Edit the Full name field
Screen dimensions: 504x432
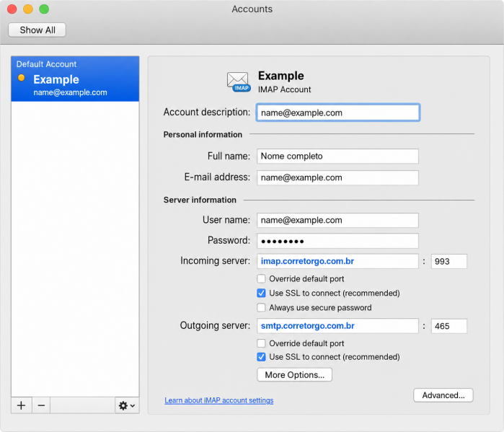pos(337,157)
